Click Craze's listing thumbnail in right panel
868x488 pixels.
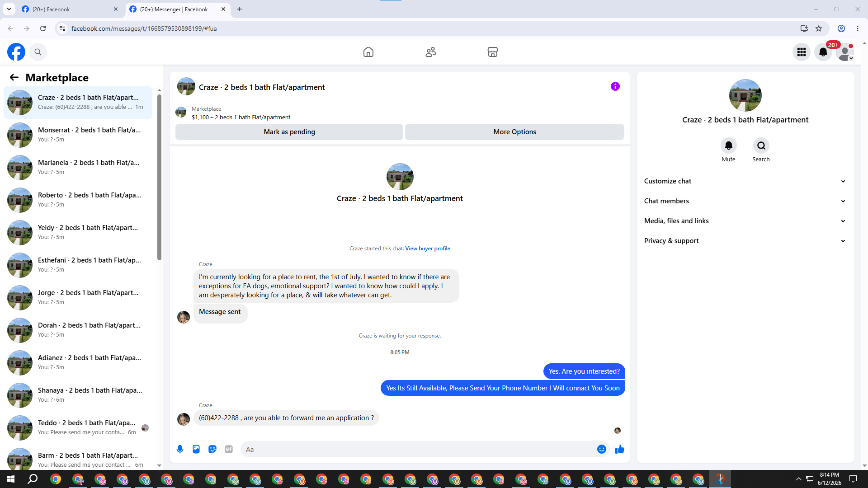coord(745,95)
